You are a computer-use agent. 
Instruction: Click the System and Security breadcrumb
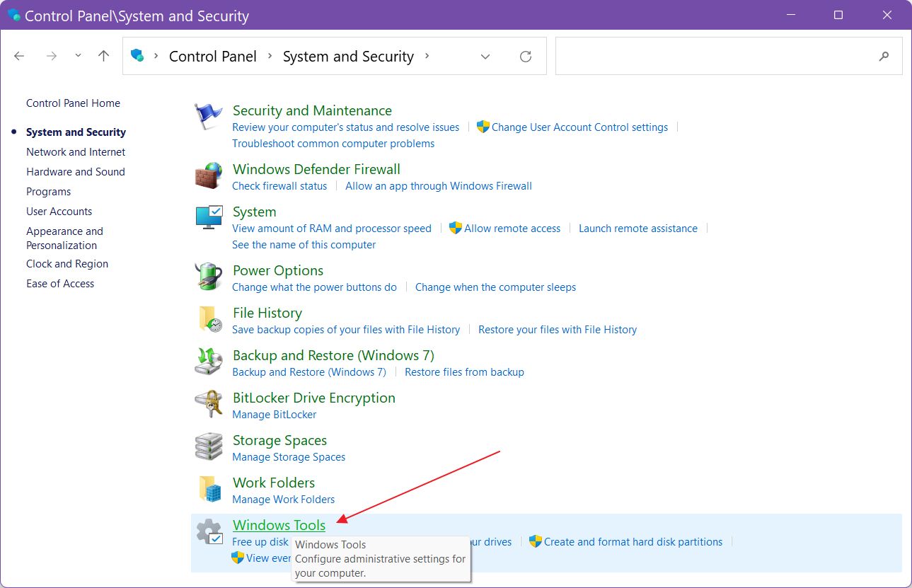[348, 57]
